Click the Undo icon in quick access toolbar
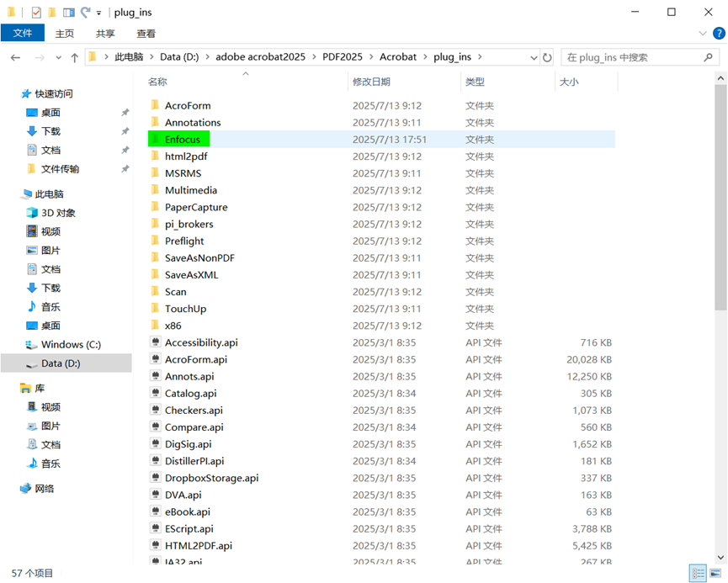728x583 pixels. (x=86, y=13)
